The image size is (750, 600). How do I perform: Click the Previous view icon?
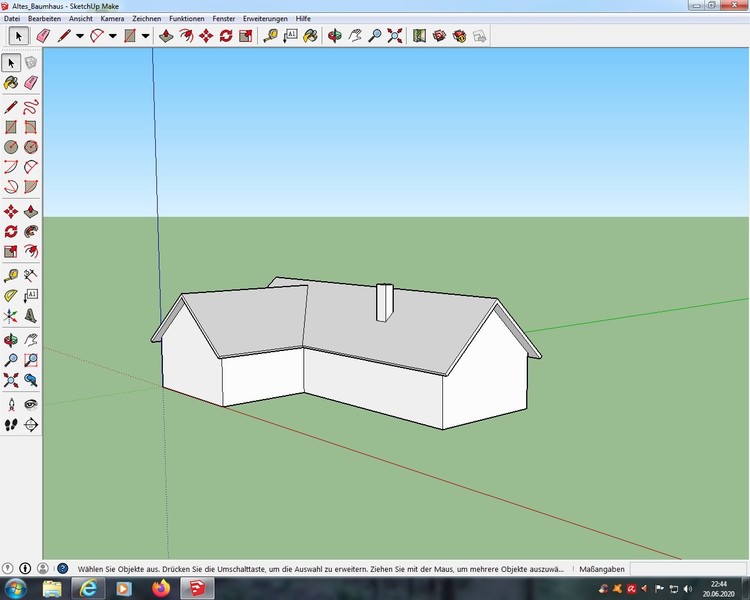click(x=31, y=380)
